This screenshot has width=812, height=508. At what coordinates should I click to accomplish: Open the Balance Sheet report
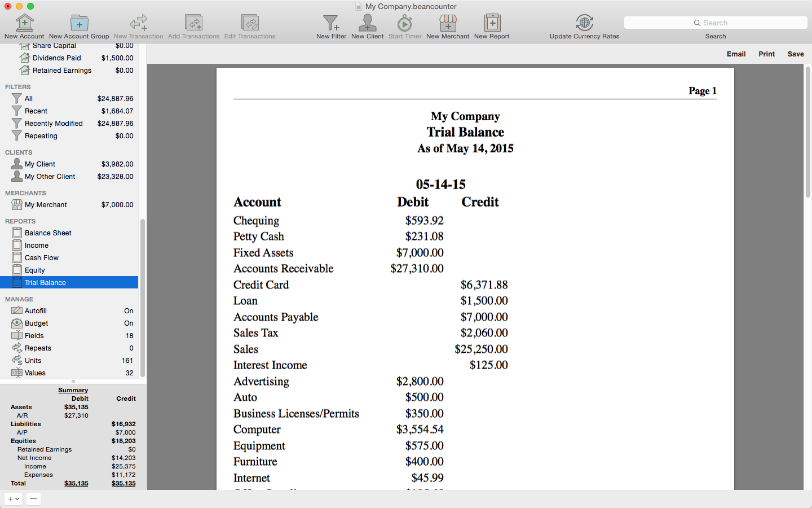pyautogui.click(x=69, y=233)
